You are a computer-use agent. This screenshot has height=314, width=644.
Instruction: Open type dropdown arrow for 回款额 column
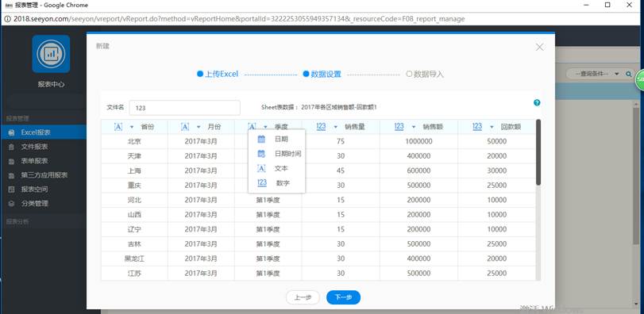pyautogui.click(x=492, y=127)
